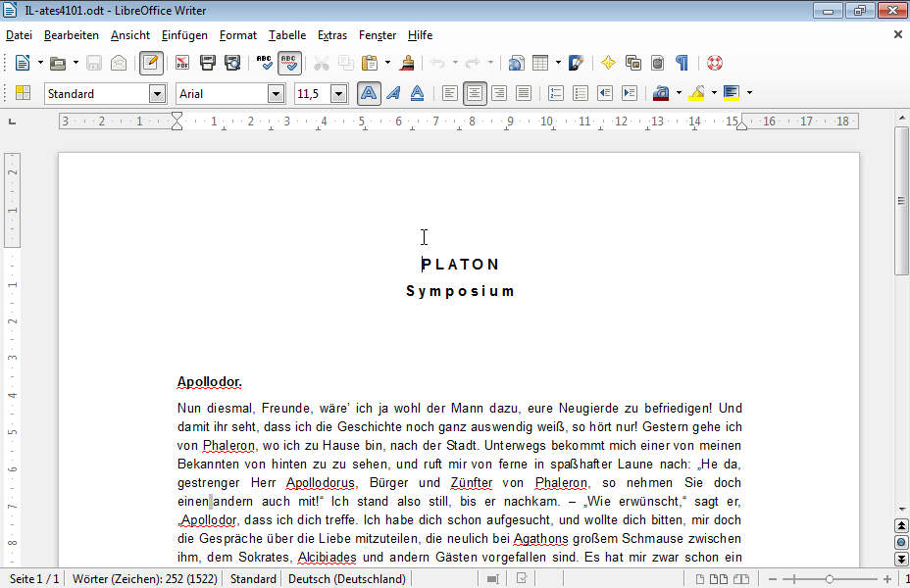Screen dimensions: 910x588
Task: Adjust the zoom slider handle
Action: 830,579
